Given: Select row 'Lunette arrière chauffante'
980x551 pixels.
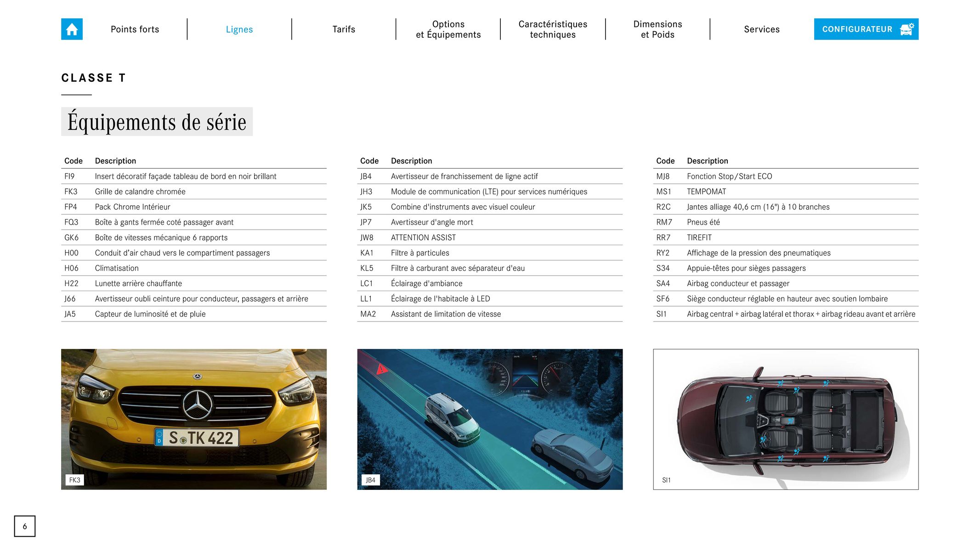Looking at the screenshot, I should (194, 283).
